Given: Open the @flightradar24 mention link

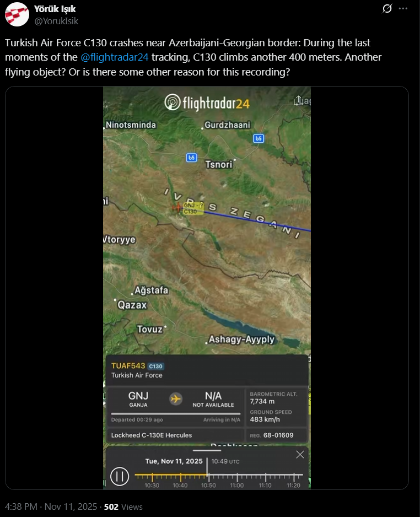Looking at the screenshot, I should click(115, 57).
